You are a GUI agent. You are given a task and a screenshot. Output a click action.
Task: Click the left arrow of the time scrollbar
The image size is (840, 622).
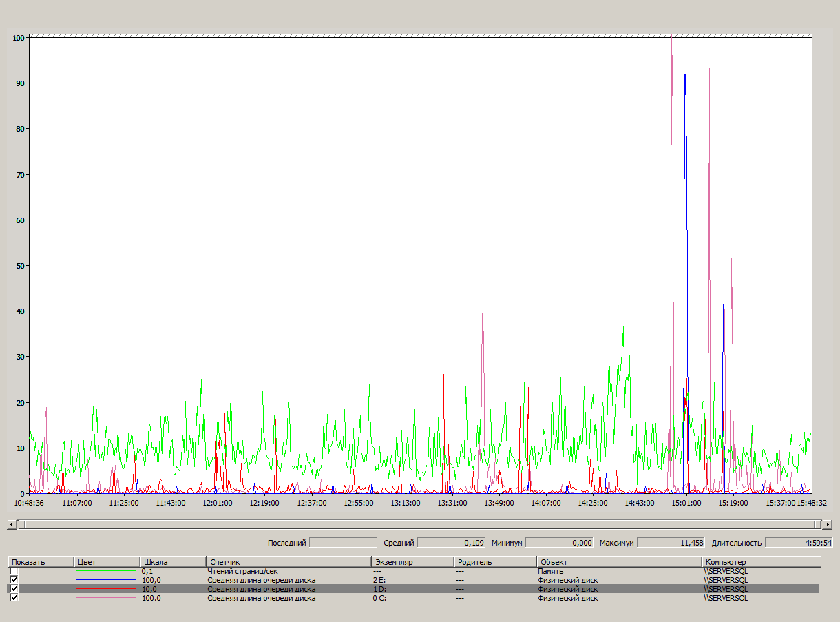click(x=10, y=525)
